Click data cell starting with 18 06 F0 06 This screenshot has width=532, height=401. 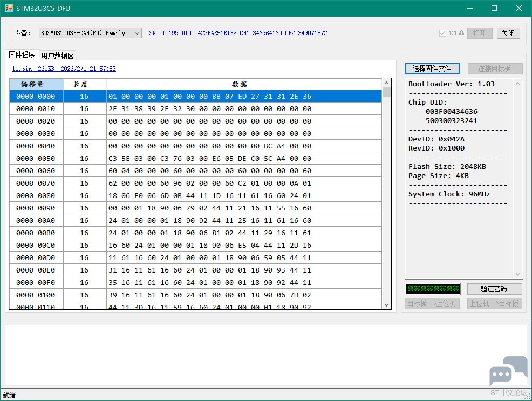point(244,196)
